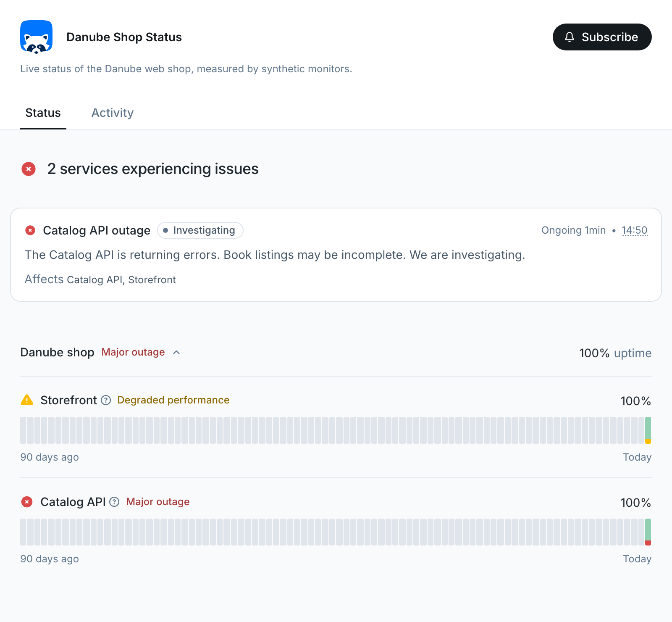
Task: Click 'Degraded performance' status label
Action: click(x=173, y=400)
